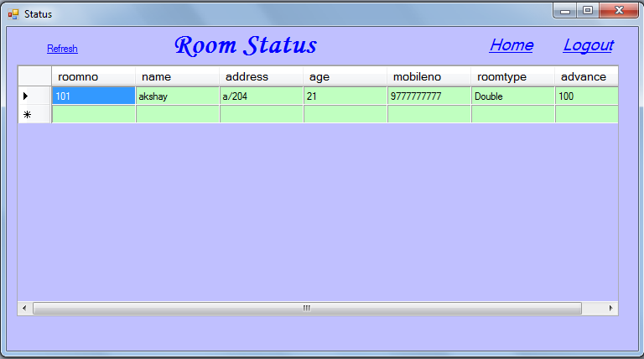Click the Logout link
The height and width of the screenshot is (359, 644).
(x=588, y=45)
